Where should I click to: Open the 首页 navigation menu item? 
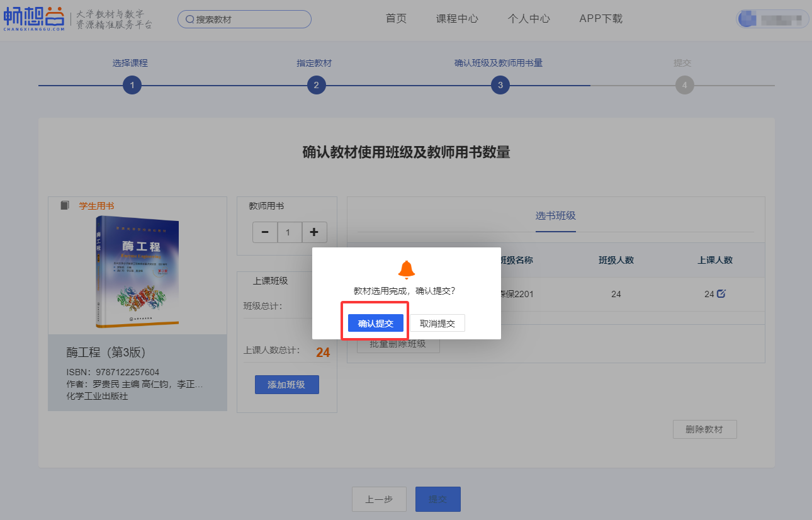tap(396, 19)
